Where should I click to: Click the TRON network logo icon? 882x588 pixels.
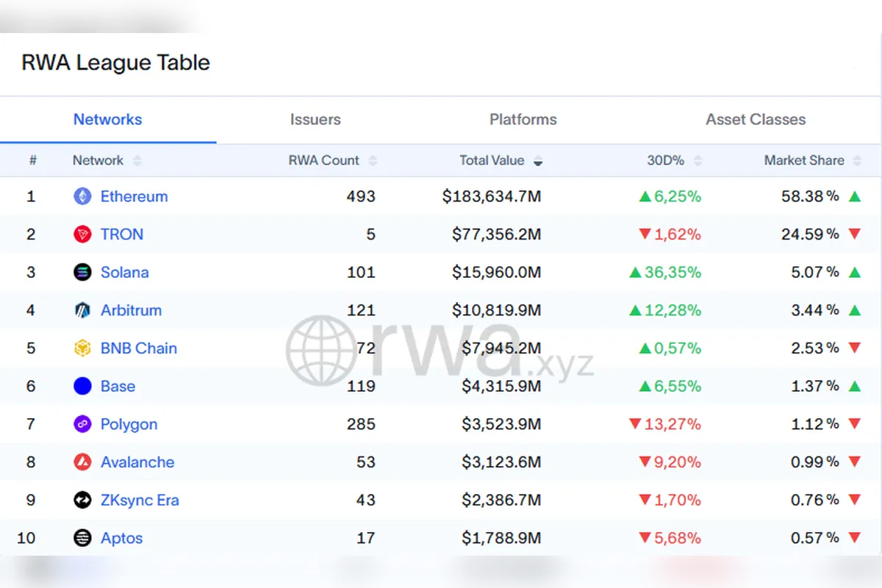[82, 234]
